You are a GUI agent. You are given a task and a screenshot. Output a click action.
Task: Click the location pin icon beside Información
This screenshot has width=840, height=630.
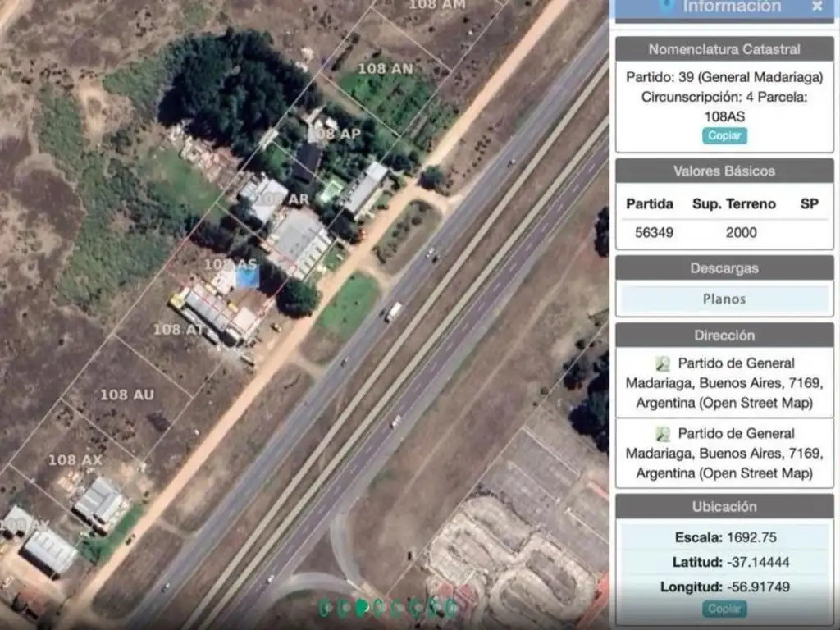tap(668, 6)
